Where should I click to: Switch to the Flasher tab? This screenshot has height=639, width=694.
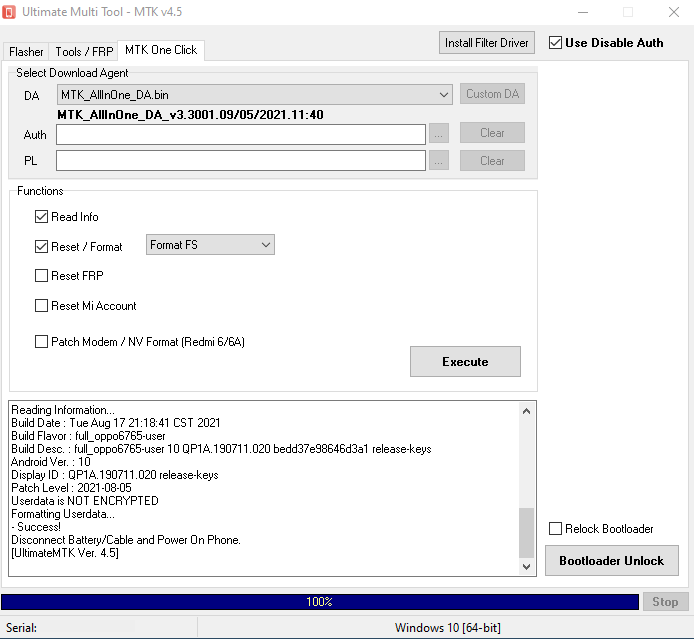[x=26, y=52]
